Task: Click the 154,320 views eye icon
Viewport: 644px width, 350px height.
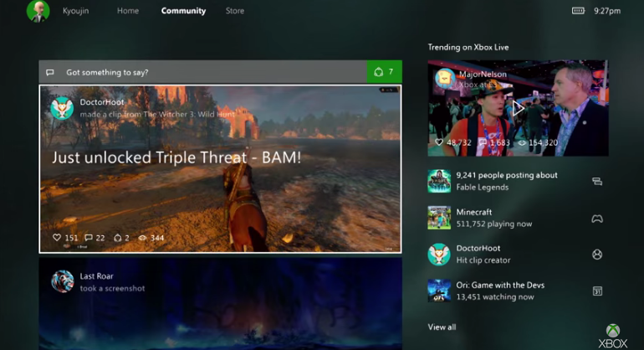Action: click(x=522, y=142)
